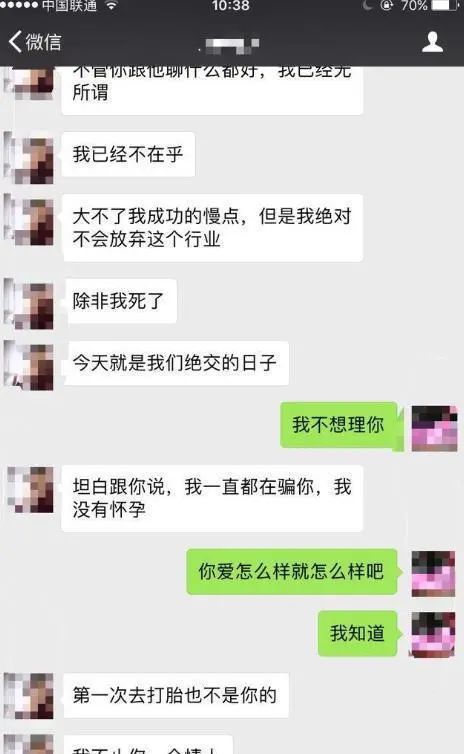Open the contact profile icon
This screenshot has height=754, width=464.
(432, 42)
